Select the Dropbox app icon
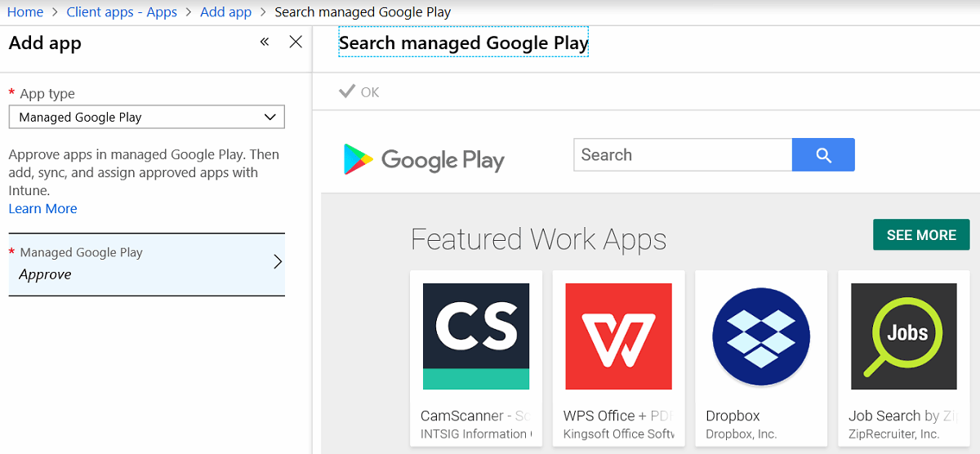 click(760, 336)
